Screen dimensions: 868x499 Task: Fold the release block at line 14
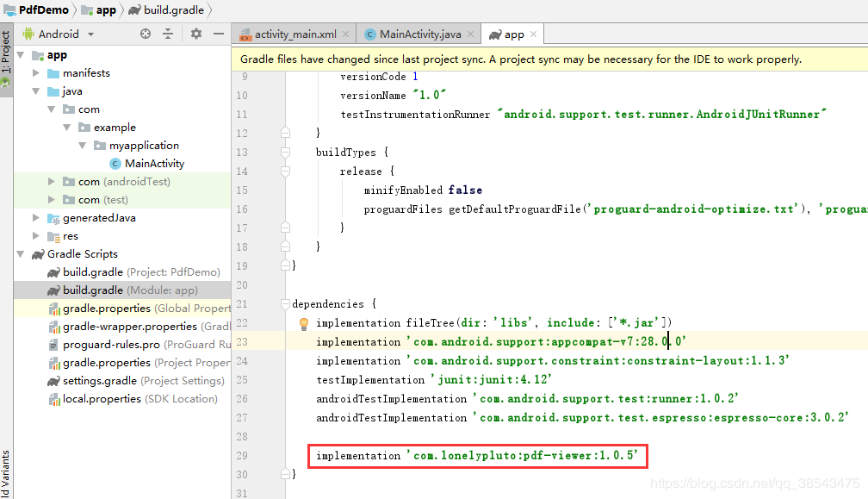(x=285, y=172)
